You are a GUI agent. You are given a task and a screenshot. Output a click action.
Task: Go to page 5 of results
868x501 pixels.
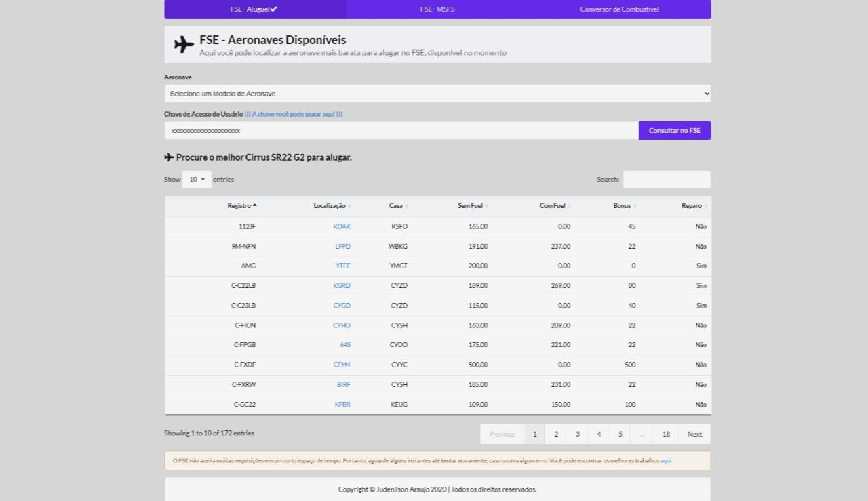620,434
